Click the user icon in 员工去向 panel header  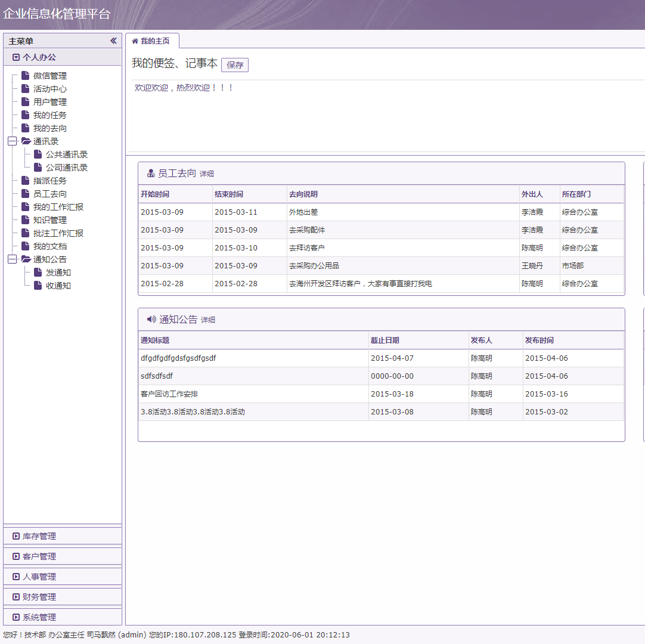click(x=151, y=174)
